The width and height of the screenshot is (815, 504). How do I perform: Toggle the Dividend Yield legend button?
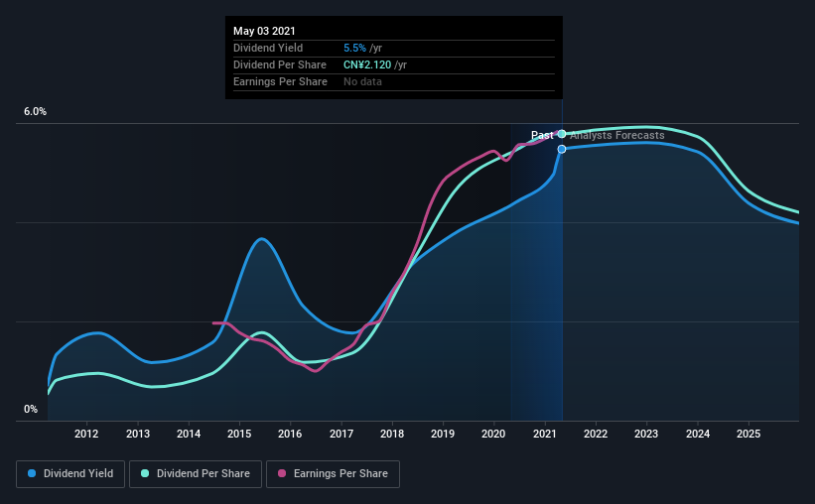pyautogui.click(x=70, y=474)
